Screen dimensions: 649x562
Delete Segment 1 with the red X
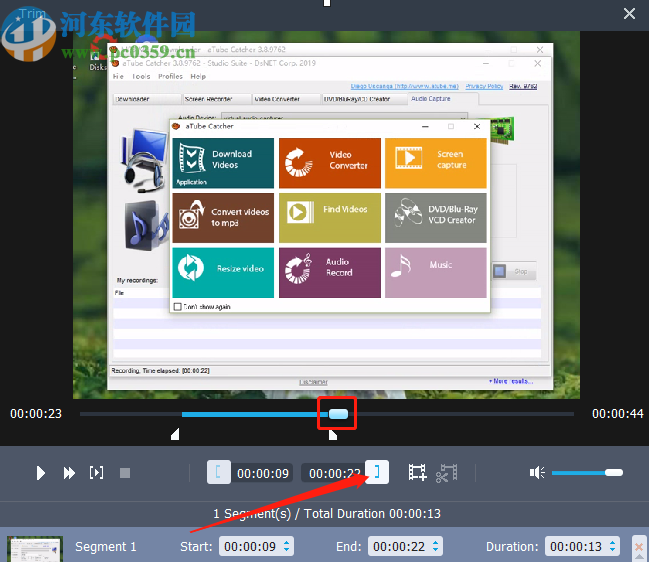point(639,547)
